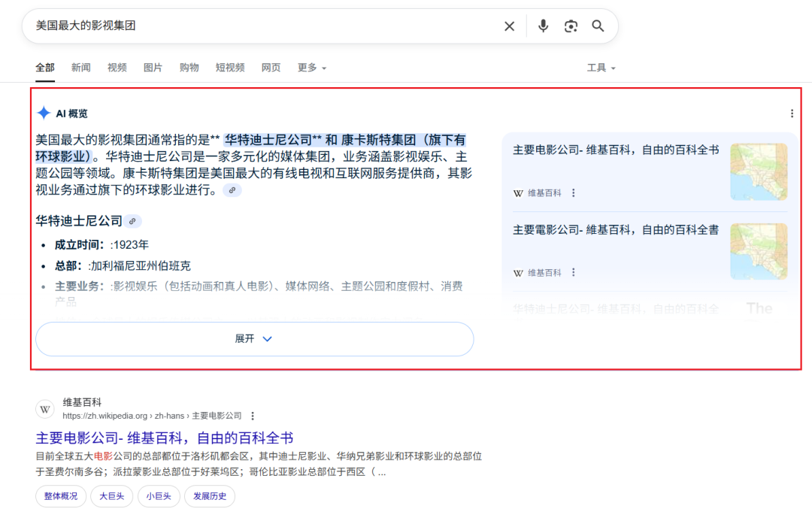Click the 总部: :加利福尼亚州伯班克 bullet
The image size is (812, 518).
pos(123,266)
